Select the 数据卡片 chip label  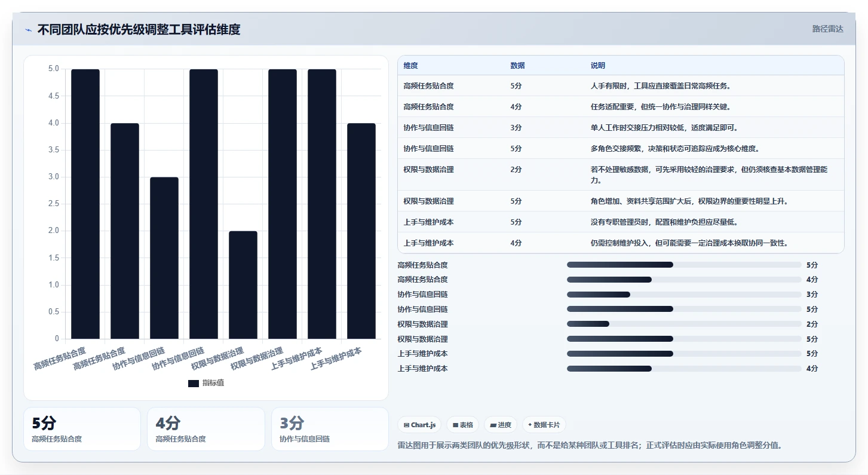(547, 425)
